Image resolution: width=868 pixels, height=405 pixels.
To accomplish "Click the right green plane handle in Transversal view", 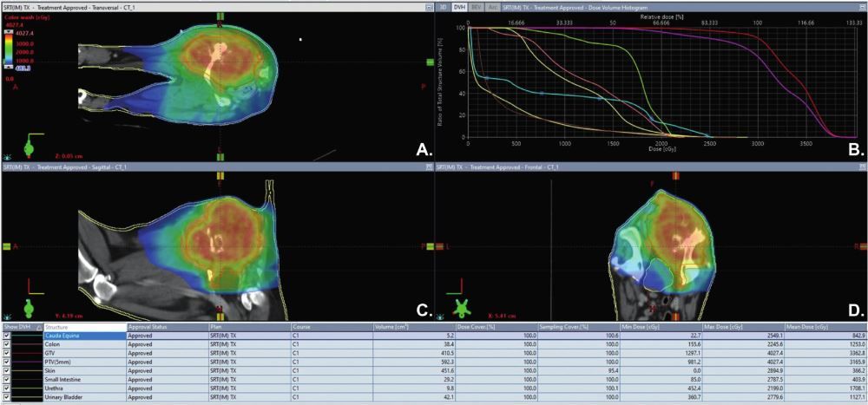I will [431, 62].
